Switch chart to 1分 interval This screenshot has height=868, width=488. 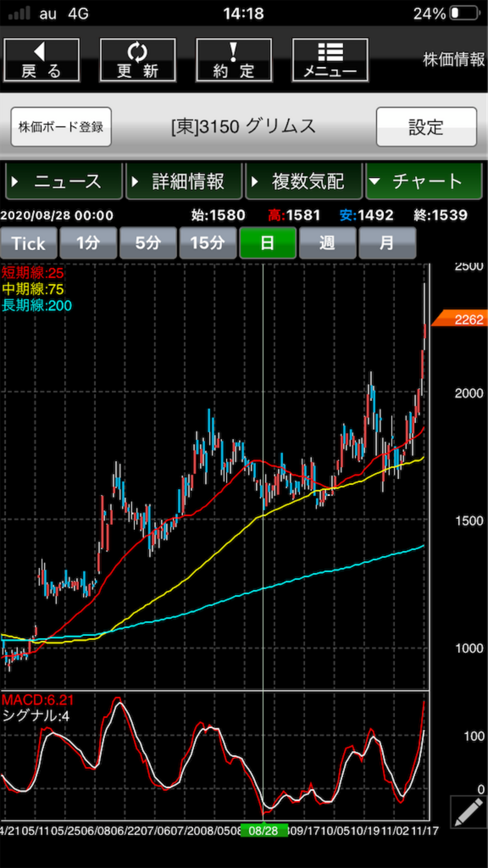[88, 243]
